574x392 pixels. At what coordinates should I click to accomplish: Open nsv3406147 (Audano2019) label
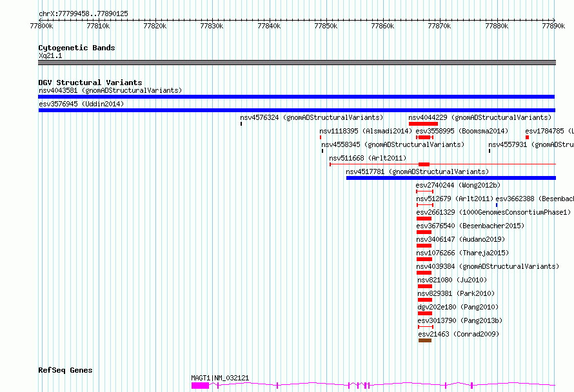pyautogui.click(x=460, y=239)
